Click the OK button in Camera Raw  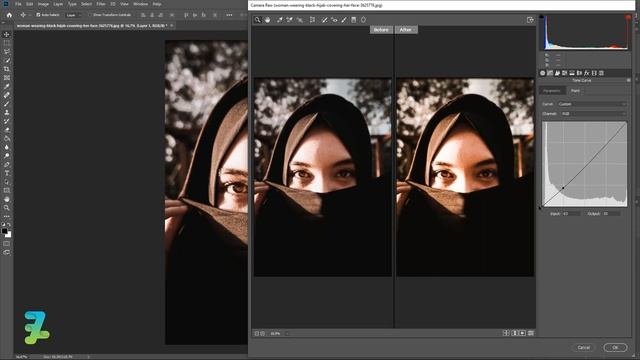(615, 347)
